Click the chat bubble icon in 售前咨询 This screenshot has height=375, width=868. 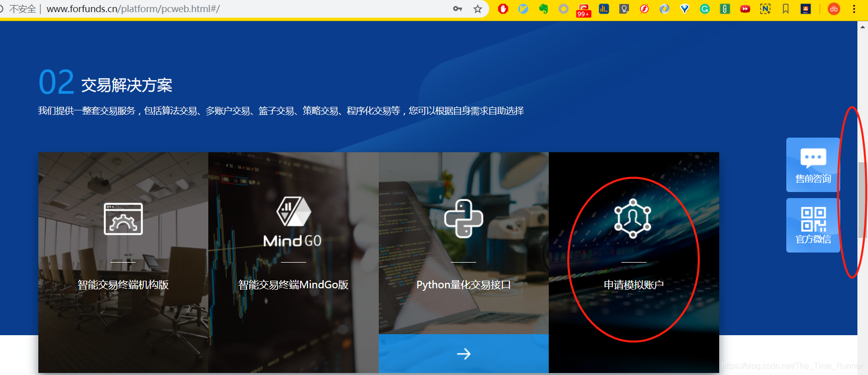(x=813, y=158)
